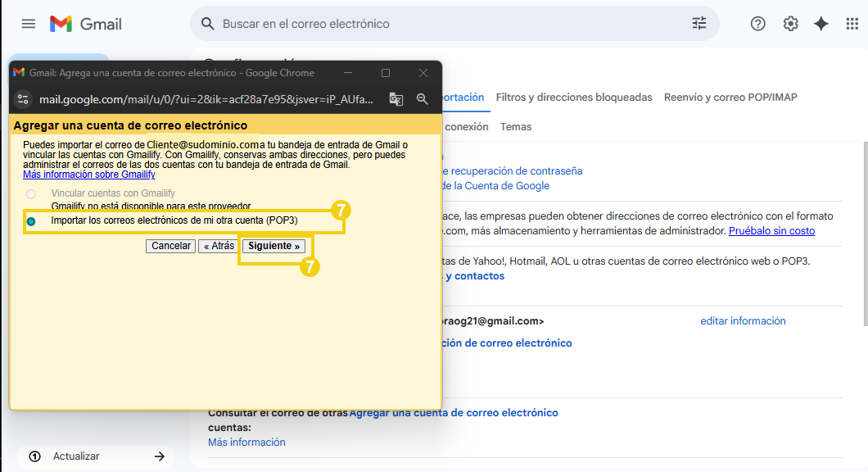Click the « Atrás button
The height and width of the screenshot is (472, 868).
point(219,246)
